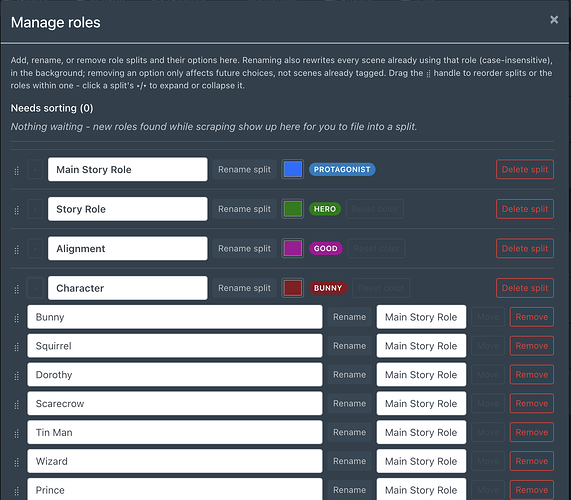The image size is (571, 500).
Task: Close the Manage roles dialog
Action: point(554,19)
